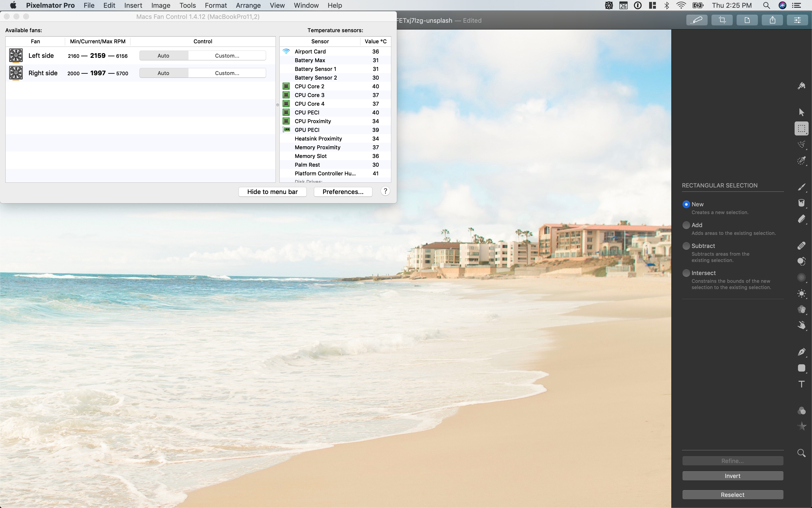
Task: Click the Right side fan icon
Action: click(x=16, y=73)
